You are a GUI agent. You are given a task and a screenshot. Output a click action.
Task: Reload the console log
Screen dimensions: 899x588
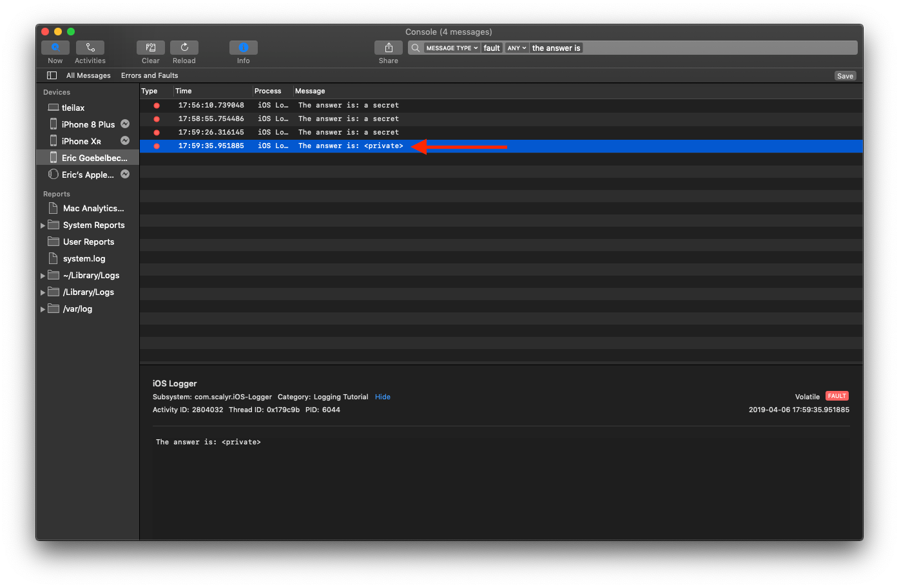[184, 48]
